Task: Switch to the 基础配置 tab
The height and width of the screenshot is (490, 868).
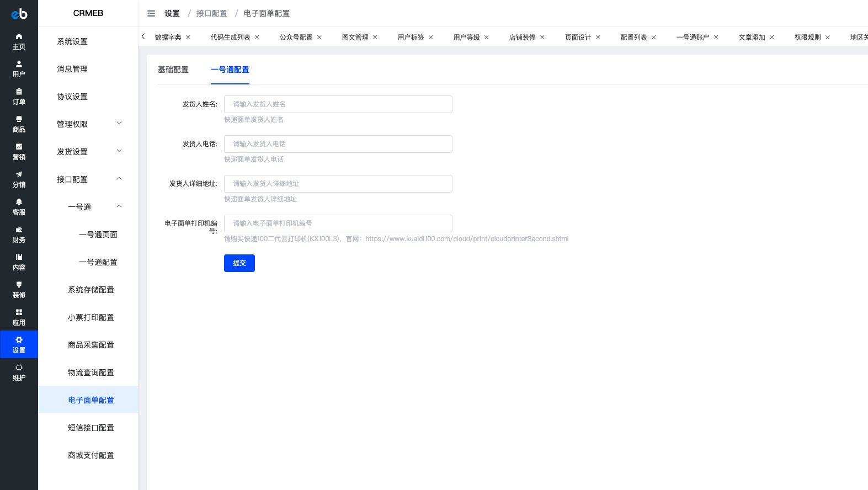Action: 173,70
